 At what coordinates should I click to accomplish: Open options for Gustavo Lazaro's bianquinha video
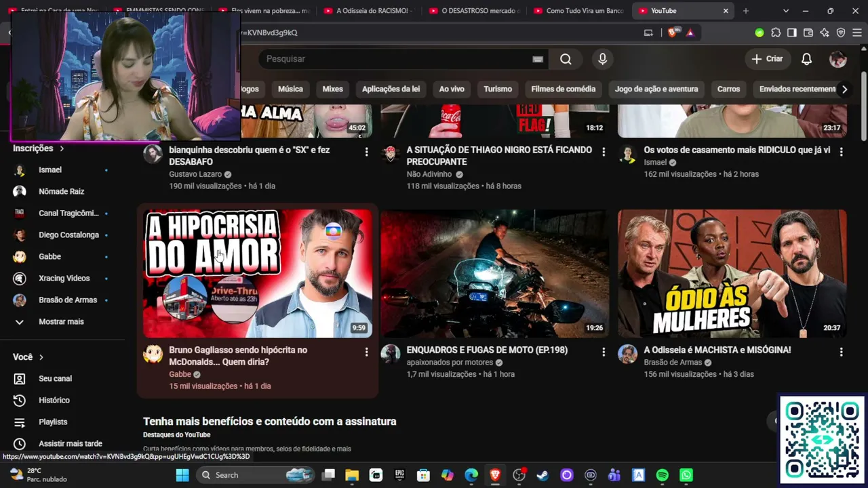[x=366, y=151]
